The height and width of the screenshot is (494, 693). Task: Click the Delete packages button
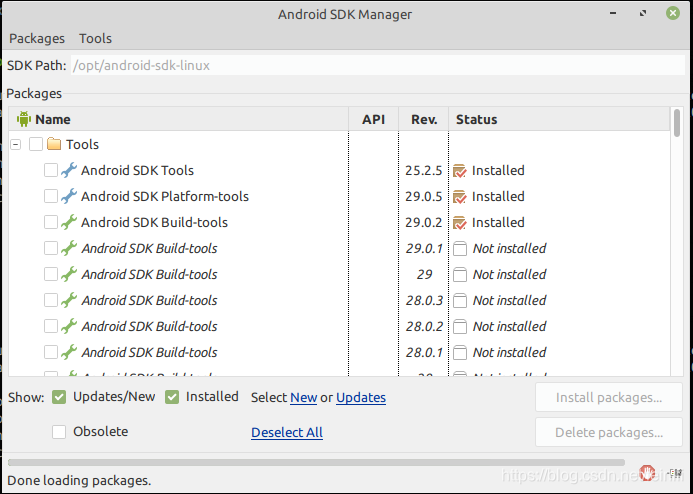[x=609, y=433]
